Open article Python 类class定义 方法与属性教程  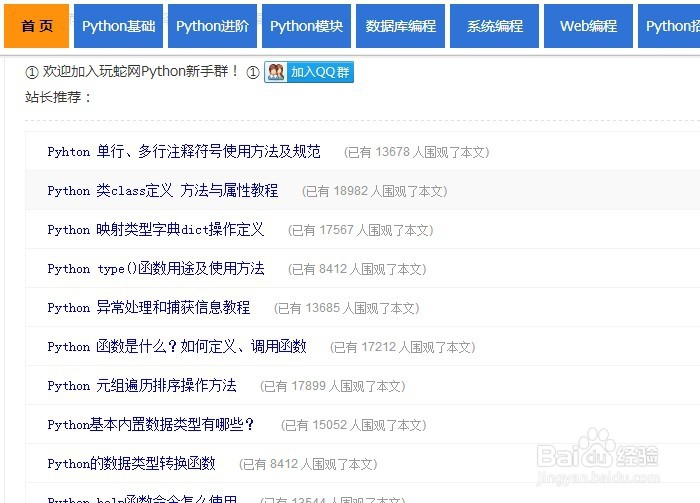162,191
